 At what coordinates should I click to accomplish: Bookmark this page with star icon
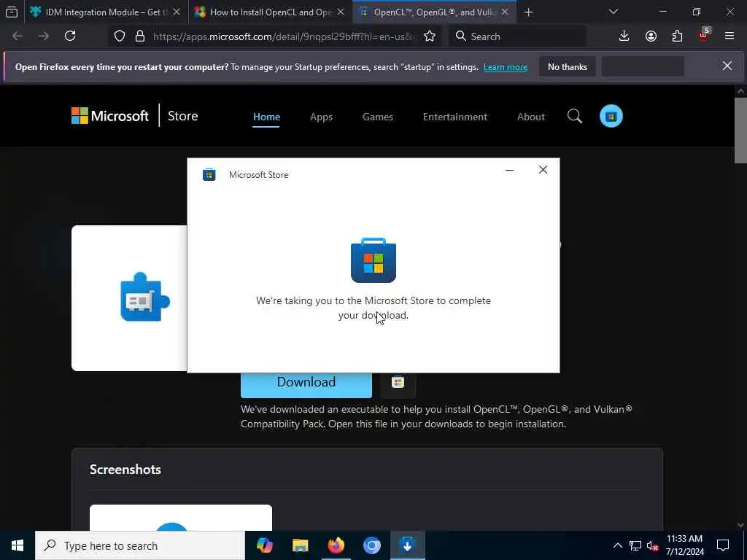[430, 36]
